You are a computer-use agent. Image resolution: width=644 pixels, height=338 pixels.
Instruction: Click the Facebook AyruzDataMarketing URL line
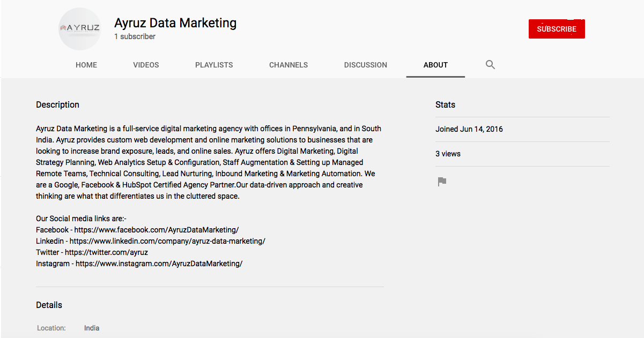tap(137, 230)
